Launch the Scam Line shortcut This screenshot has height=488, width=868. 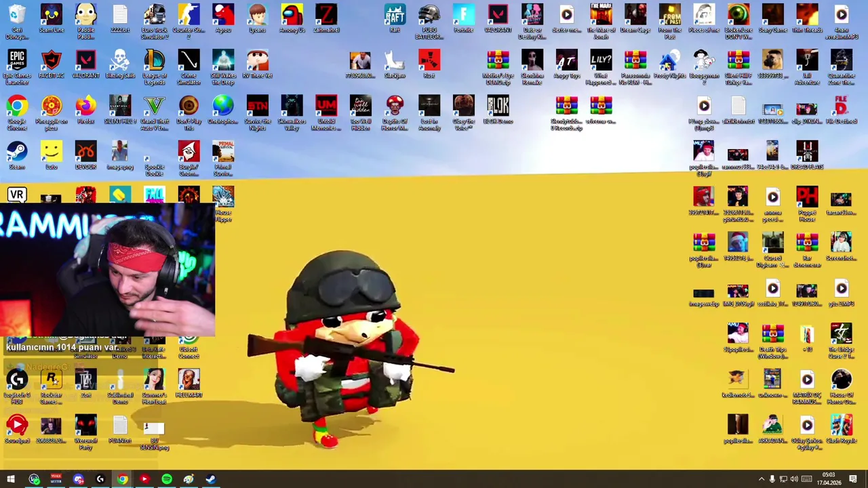click(x=52, y=18)
